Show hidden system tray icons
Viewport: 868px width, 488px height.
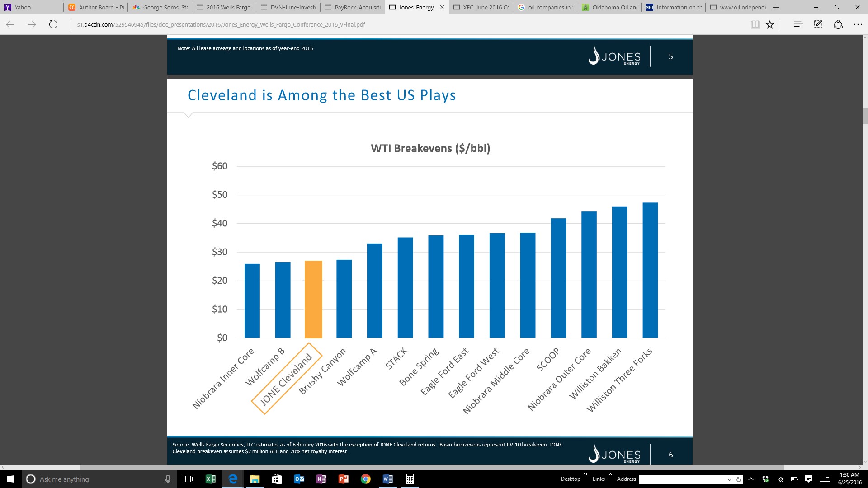click(751, 479)
